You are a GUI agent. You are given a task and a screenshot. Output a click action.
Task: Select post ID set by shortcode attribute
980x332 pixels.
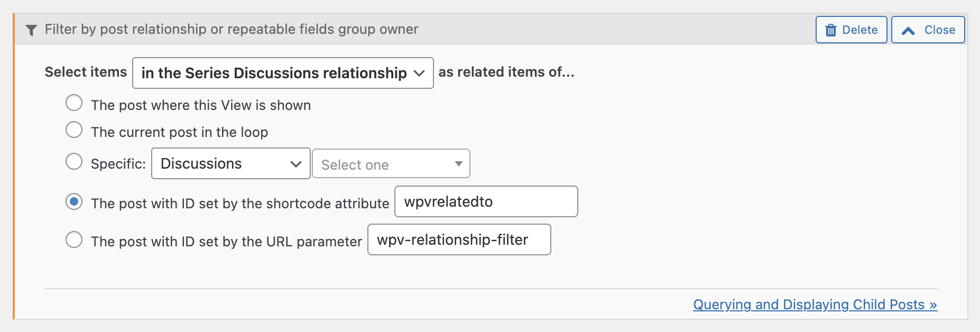tap(74, 201)
